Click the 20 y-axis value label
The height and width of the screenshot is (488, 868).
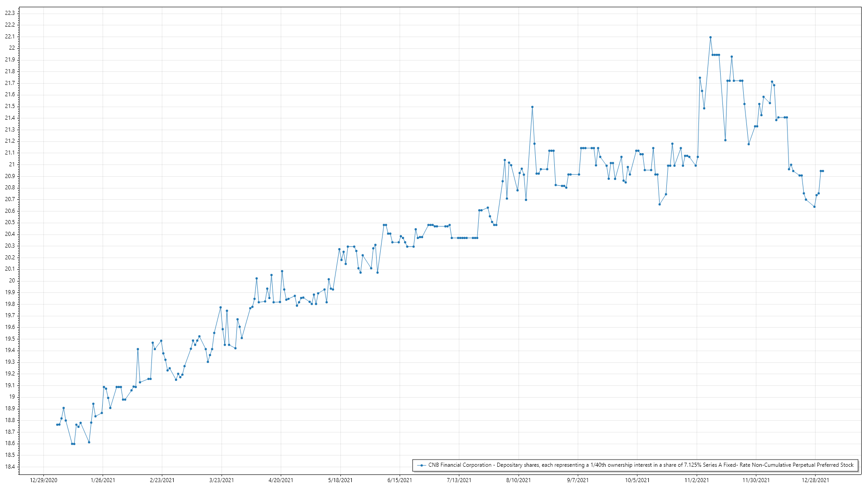point(12,281)
